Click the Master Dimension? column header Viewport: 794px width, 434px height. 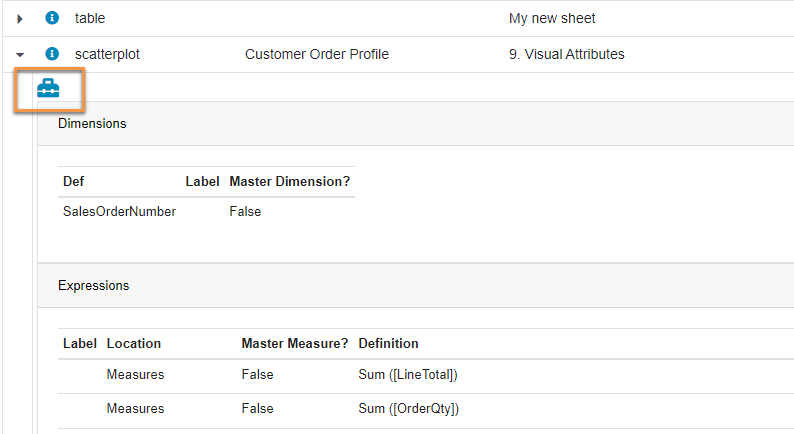[289, 181]
